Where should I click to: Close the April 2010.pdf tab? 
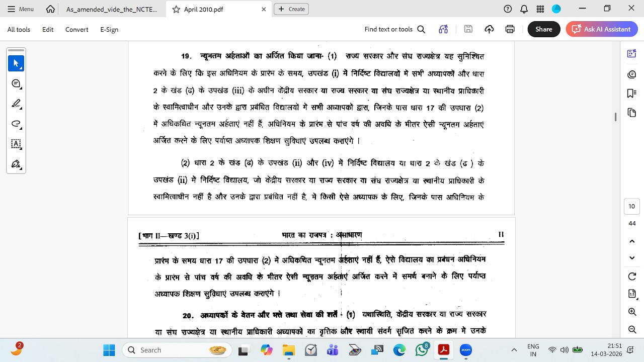point(264,9)
